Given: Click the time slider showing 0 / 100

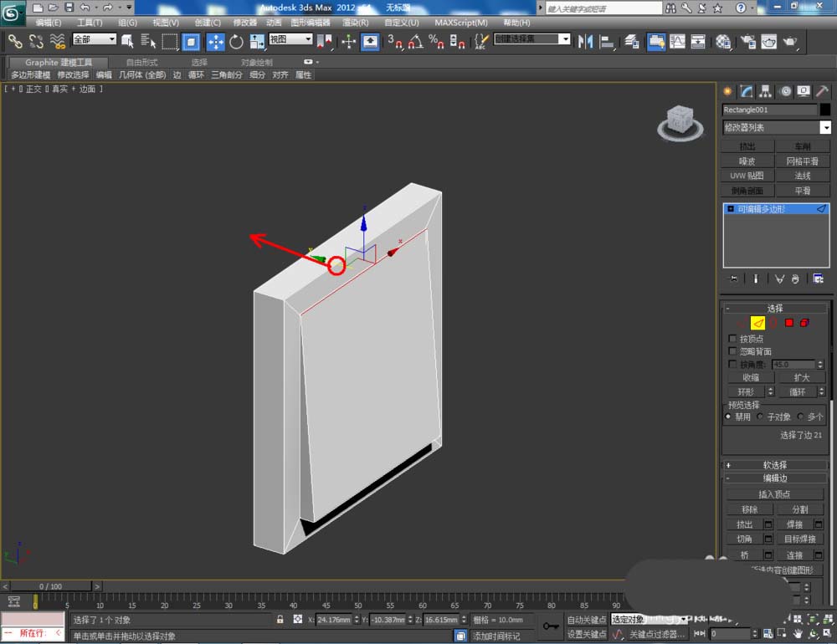Looking at the screenshot, I should tap(51, 586).
